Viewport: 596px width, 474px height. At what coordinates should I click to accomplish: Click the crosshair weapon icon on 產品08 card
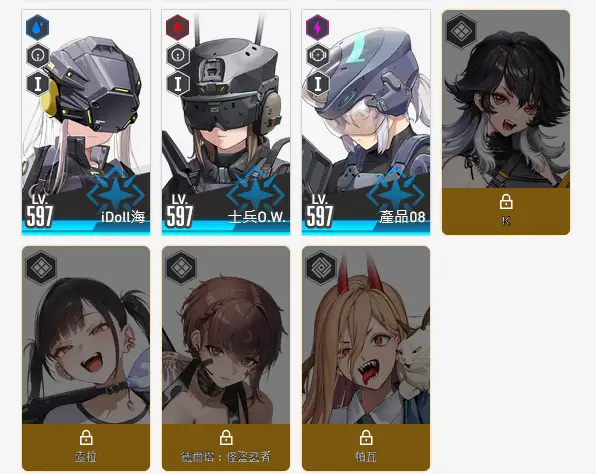click(318, 56)
